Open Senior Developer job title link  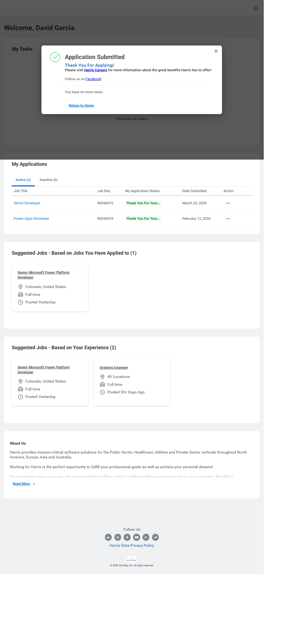point(27,203)
